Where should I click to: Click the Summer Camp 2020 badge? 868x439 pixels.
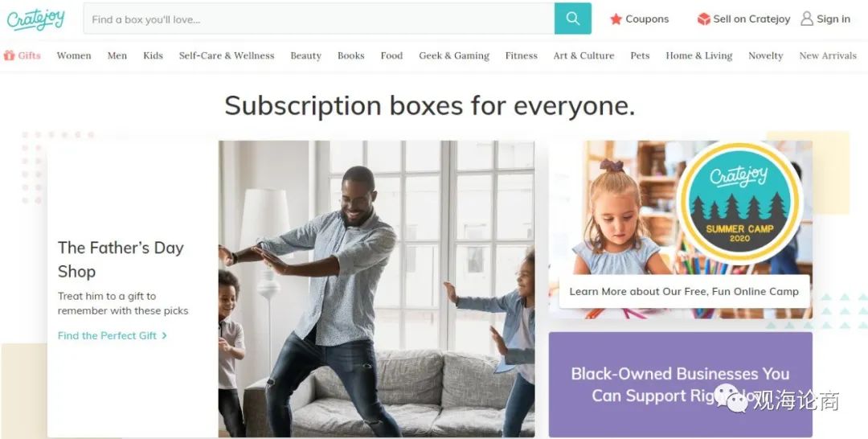click(739, 202)
